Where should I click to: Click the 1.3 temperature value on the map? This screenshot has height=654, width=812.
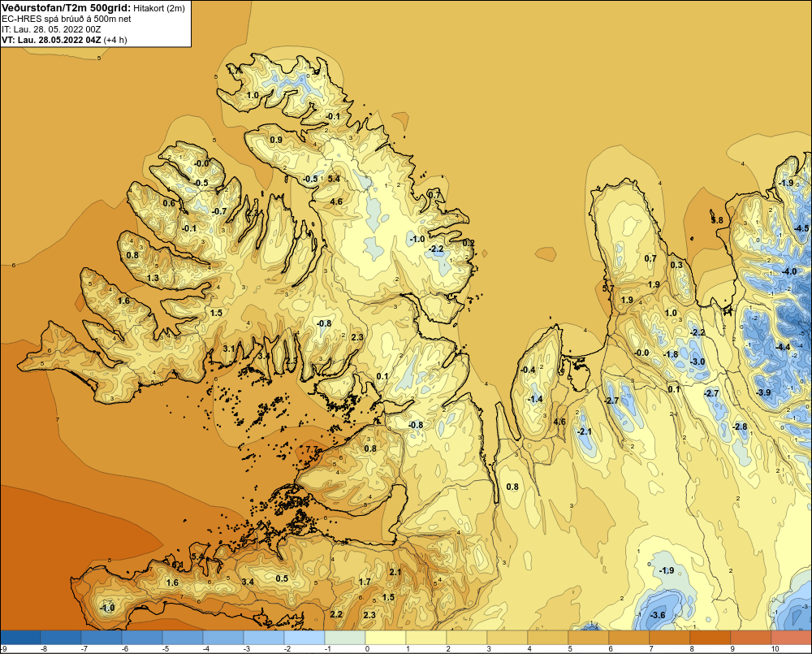(153, 279)
